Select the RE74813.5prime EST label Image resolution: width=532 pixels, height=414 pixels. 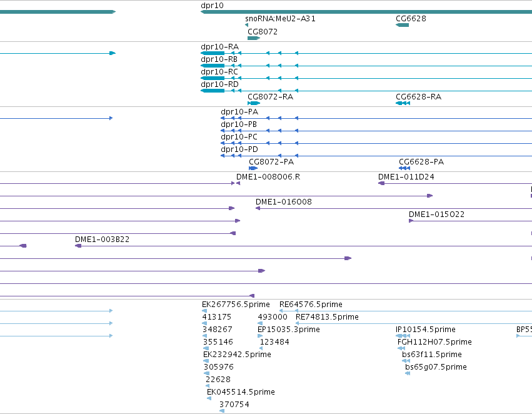point(327,317)
